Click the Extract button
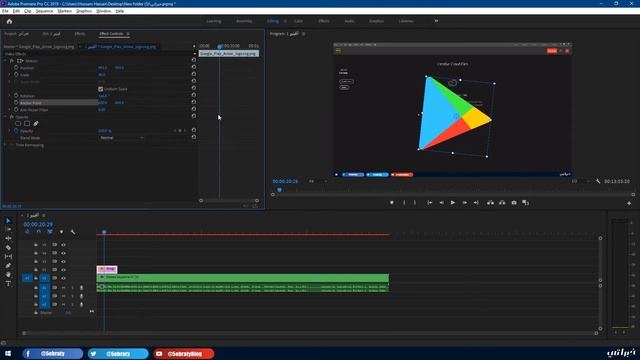Viewport: 640px width, 360px height. pyautogui.click(x=502, y=202)
